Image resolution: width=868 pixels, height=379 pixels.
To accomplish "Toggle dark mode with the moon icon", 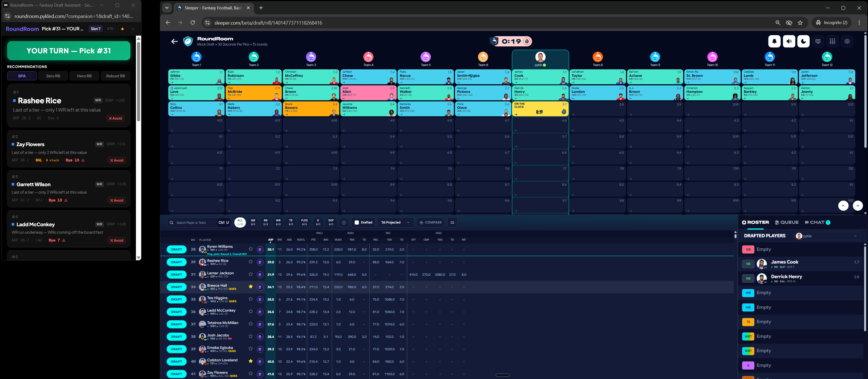I will tap(803, 41).
